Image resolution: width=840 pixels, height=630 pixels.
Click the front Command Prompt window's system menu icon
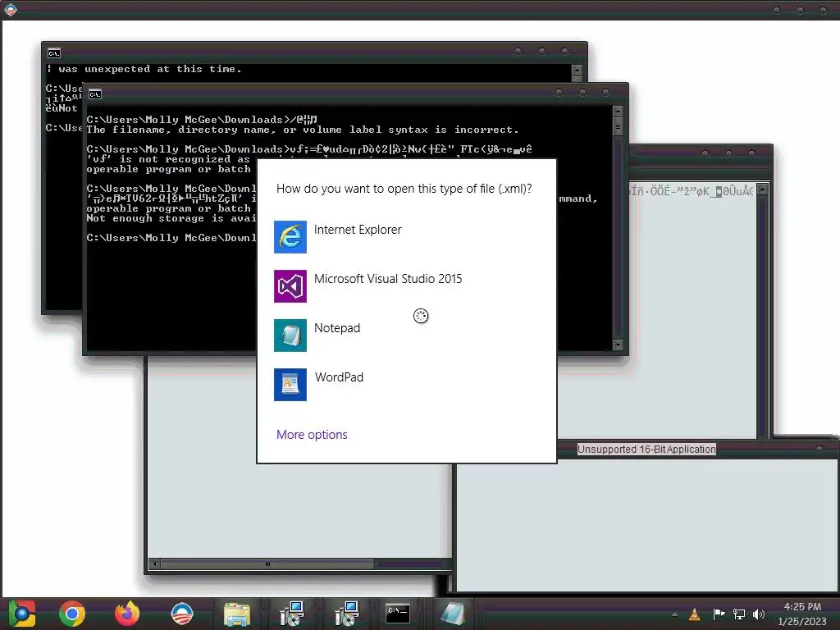pos(95,94)
